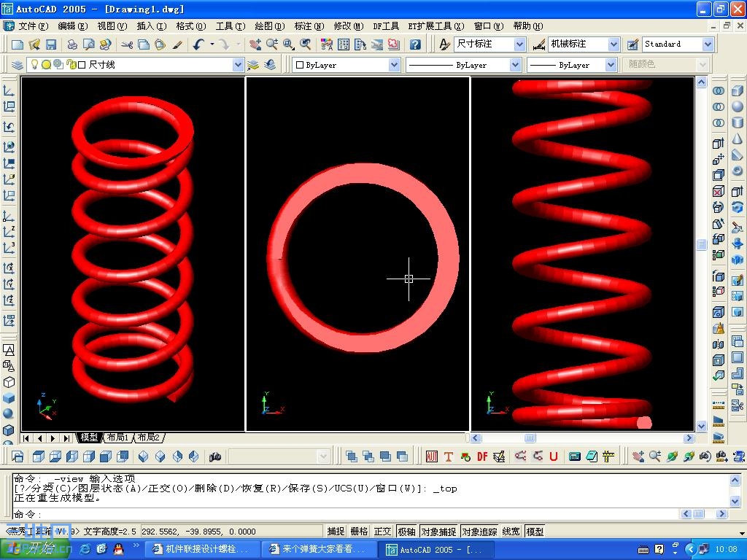Click the red AUT icon
Screen dimensions: 747x560
(x=432, y=456)
